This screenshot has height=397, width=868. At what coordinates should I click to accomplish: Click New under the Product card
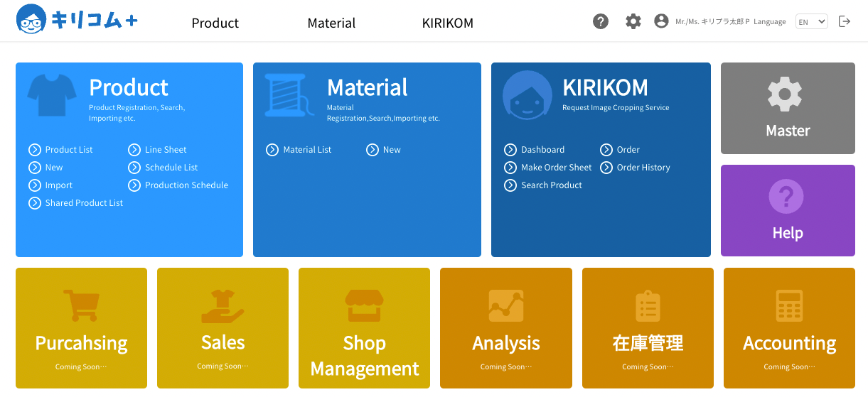coord(54,168)
